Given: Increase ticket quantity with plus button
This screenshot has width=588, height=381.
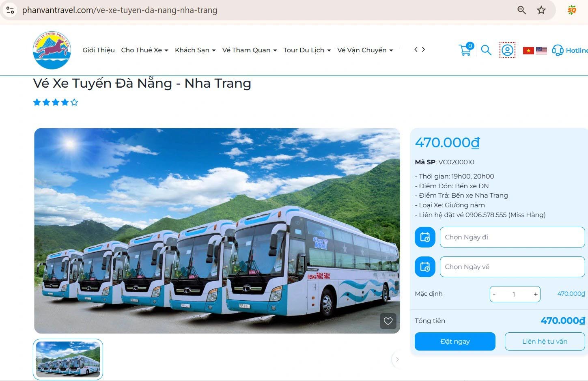Looking at the screenshot, I should tap(536, 294).
